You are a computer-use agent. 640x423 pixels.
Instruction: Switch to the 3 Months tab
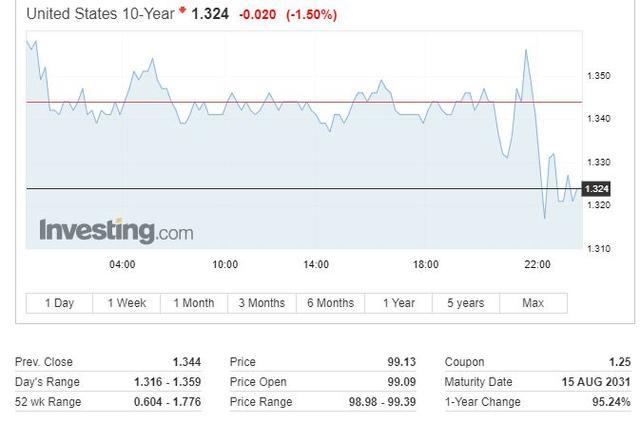261,303
